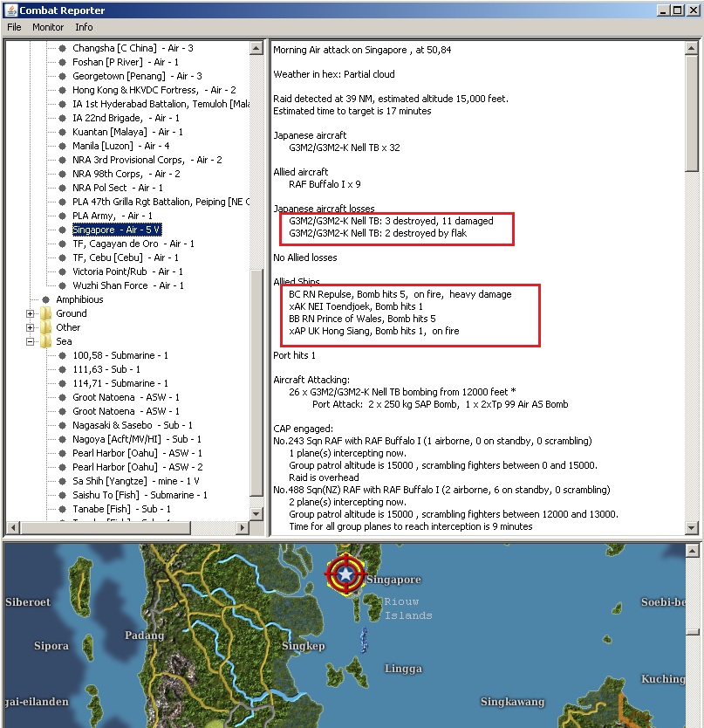
Task: Click the Port hits 1 line
Action: (x=294, y=355)
